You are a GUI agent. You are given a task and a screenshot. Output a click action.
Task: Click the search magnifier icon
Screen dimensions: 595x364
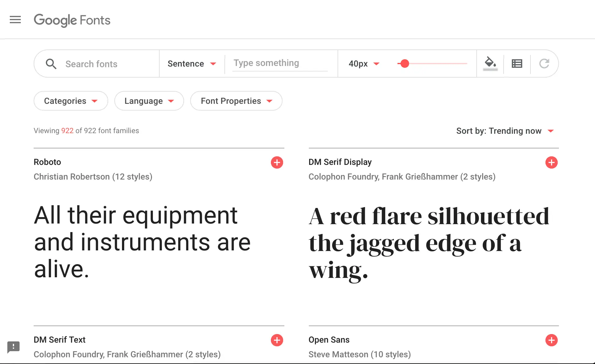point(51,64)
